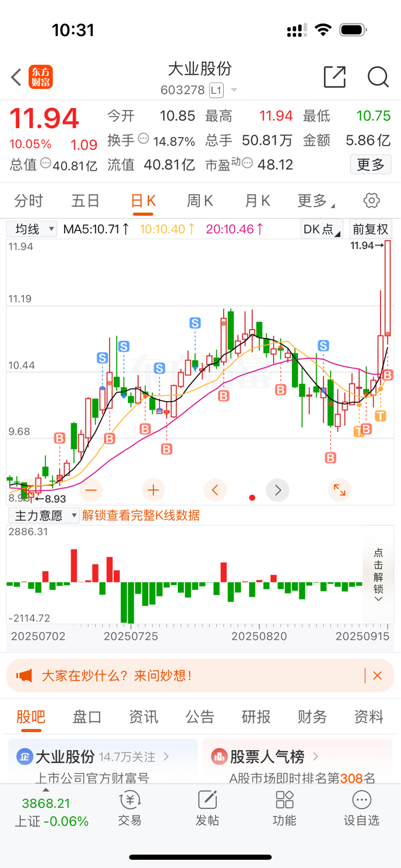Open the L1 level dropdown arrow

pyautogui.click(x=234, y=90)
